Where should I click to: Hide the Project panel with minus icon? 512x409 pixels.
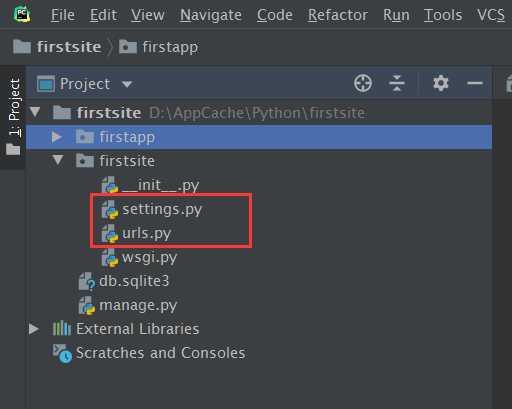(475, 83)
